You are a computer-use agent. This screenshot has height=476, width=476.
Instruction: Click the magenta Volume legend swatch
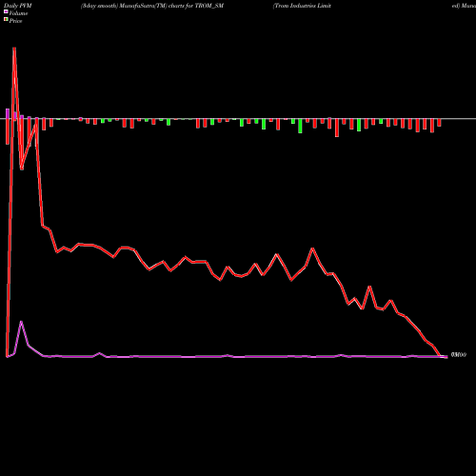pyautogui.click(x=6, y=11)
